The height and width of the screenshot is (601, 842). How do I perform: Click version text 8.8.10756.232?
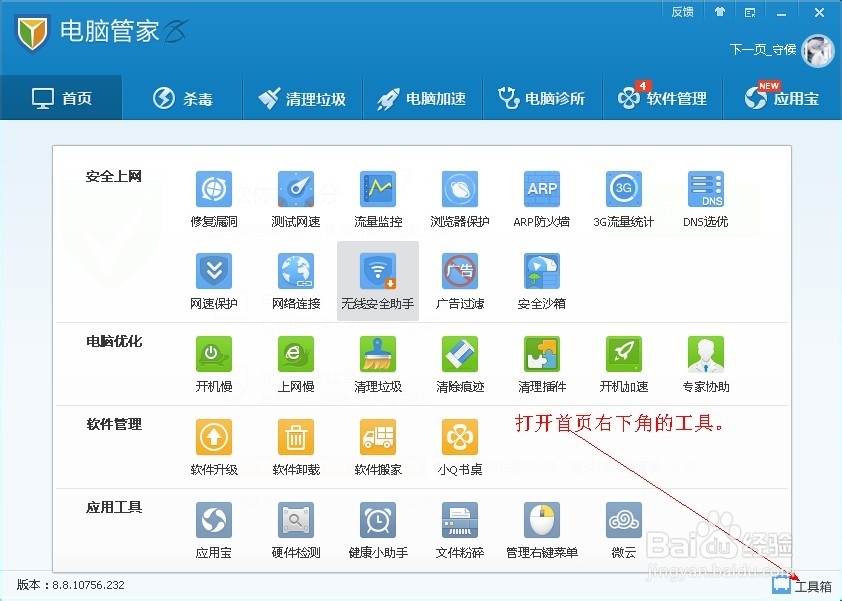(x=88, y=585)
